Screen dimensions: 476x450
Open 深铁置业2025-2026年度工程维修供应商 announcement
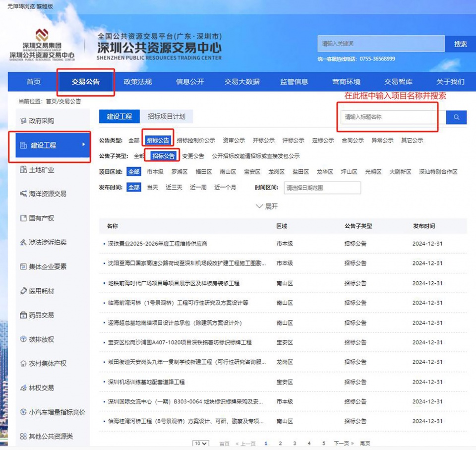pos(158,244)
